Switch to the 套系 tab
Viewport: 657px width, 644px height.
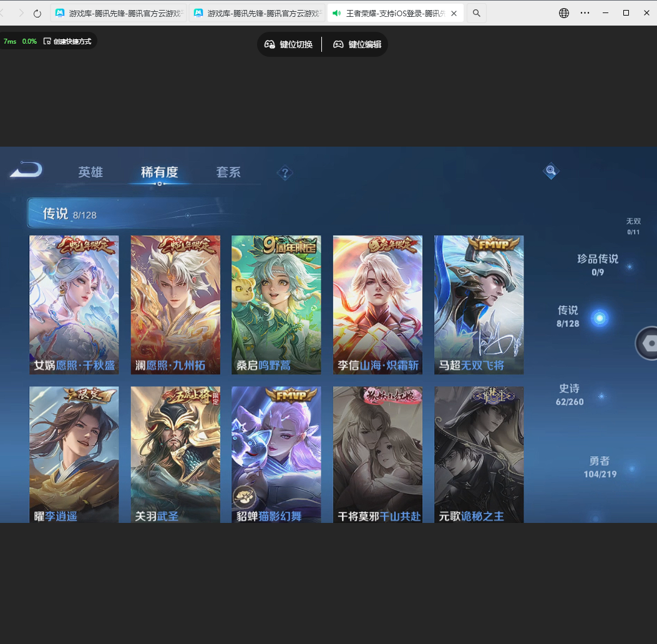tap(228, 173)
